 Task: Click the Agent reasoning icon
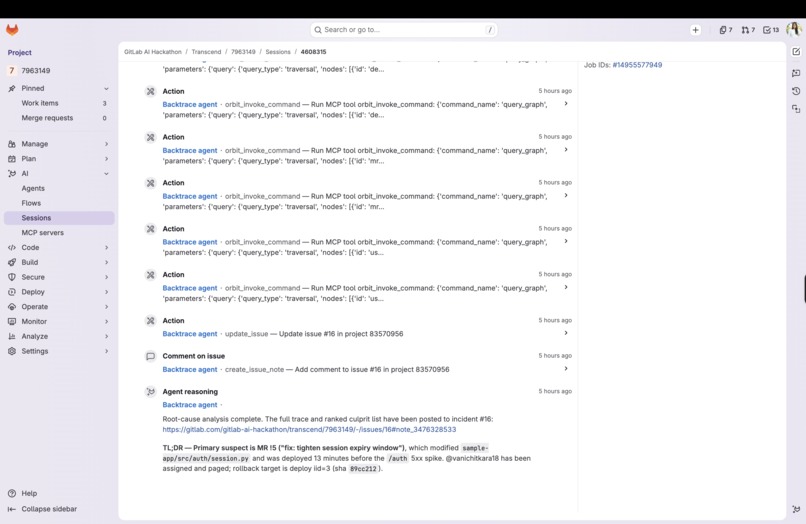coord(150,391)
